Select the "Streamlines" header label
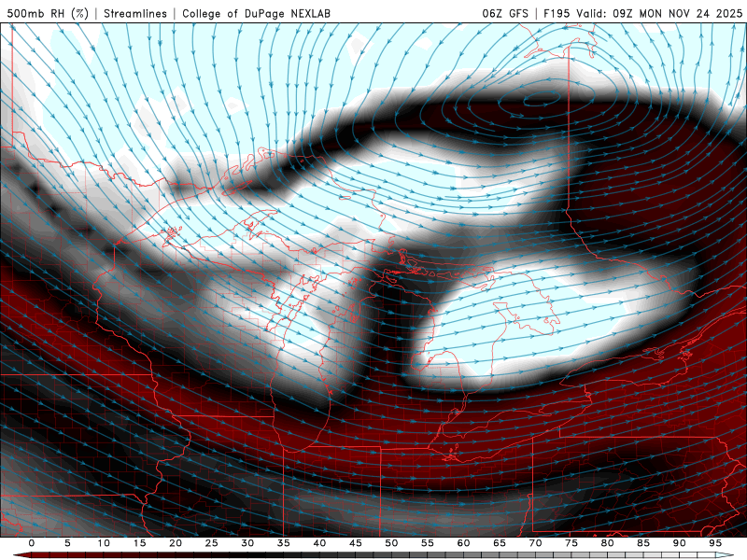 (x=135, y=13)
